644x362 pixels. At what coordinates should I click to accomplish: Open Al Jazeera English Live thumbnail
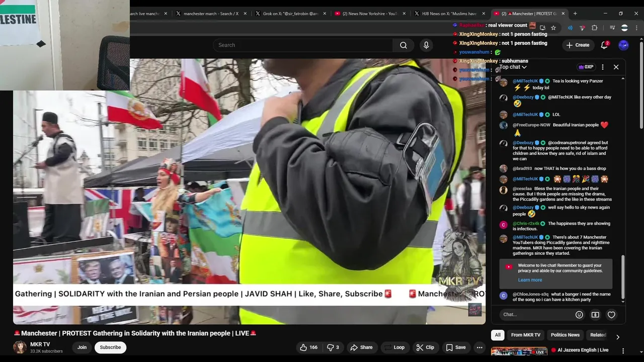click(519, 352)
